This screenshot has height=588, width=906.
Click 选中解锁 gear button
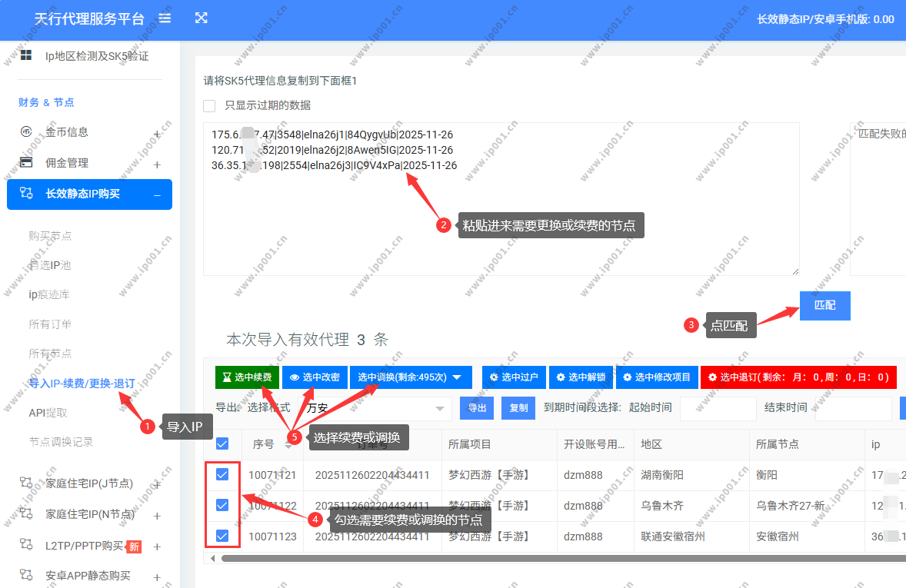coord(581,377)
